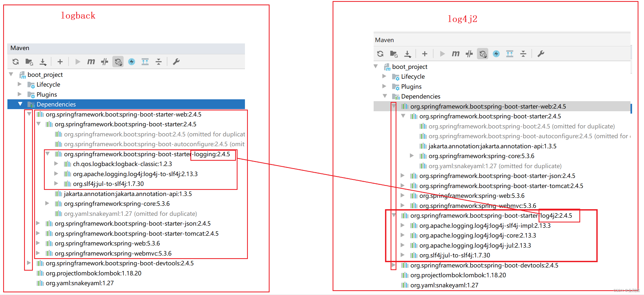
Task: Click Run Maven Build play icon in logback panel
Action: (x=78, y=62)
